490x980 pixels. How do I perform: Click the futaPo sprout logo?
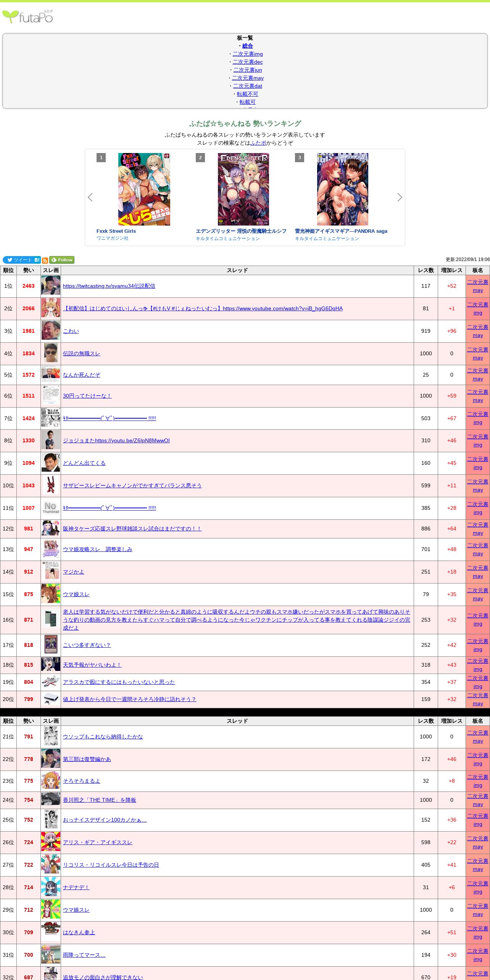pyautogui.click(x=27, y=17)
